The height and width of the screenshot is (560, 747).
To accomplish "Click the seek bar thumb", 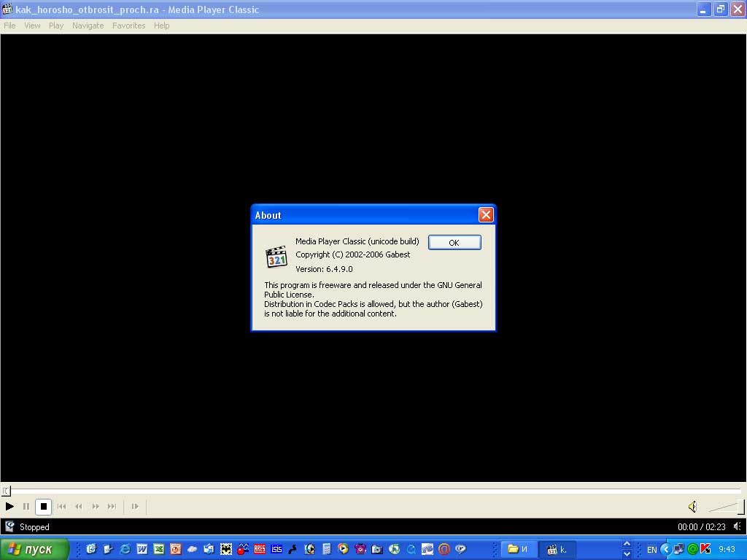I will (x=6, y=491).
